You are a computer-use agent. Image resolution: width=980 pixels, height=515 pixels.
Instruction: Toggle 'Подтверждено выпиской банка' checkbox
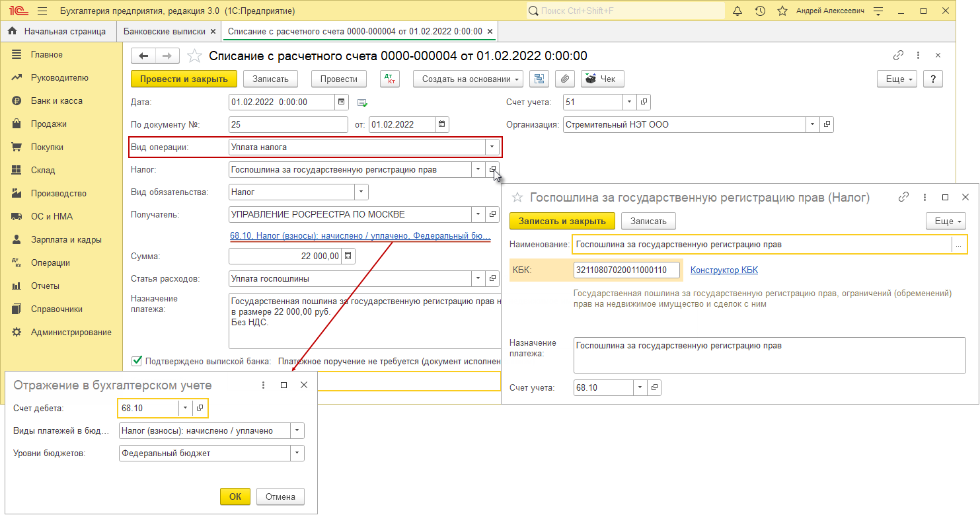(x=137, y=361)
